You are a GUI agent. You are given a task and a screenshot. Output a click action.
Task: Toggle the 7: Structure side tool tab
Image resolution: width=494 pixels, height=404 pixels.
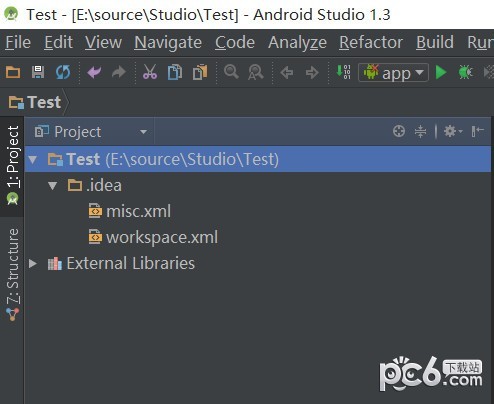[x=12, y=274]
